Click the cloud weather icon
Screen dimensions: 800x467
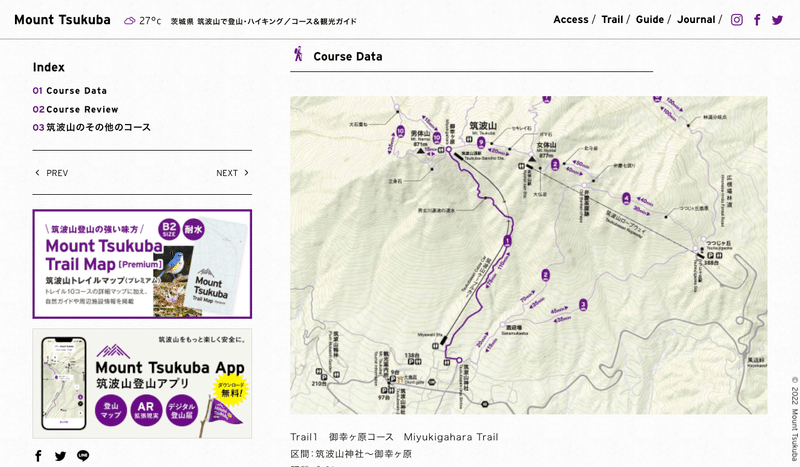[x=130, y=20]
